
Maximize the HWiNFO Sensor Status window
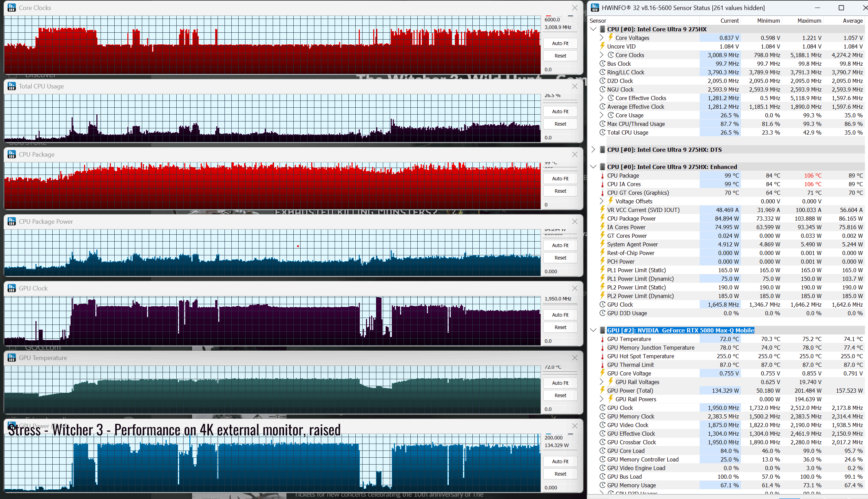pos(841,8)
